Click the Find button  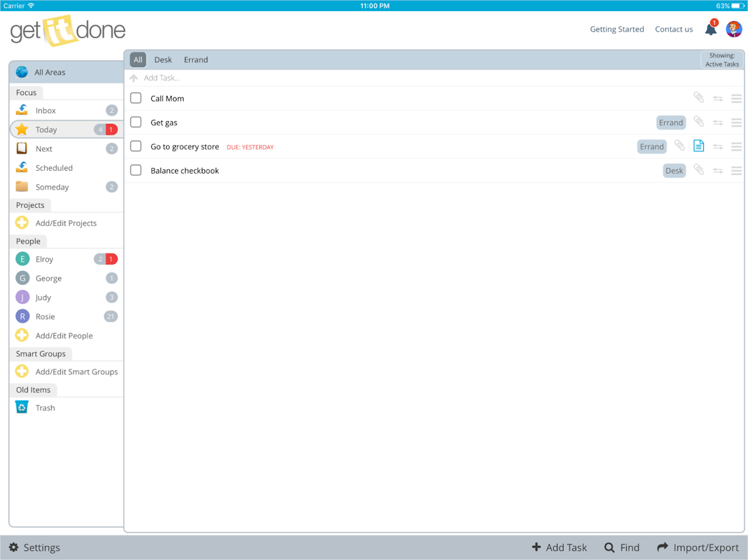(x=622, y=547)
